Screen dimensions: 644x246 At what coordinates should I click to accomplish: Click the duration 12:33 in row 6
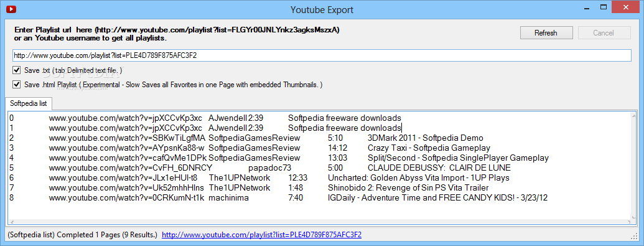pyautogui.click(x=298, y=177)
